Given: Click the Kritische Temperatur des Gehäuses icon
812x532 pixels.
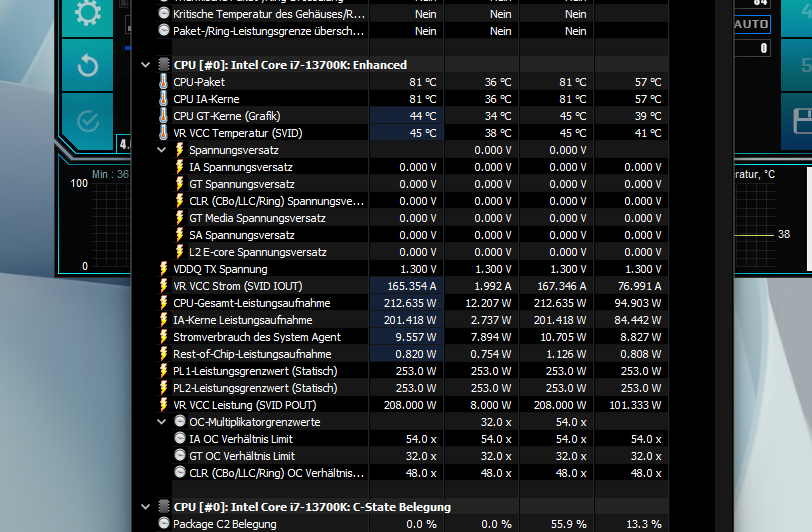Looking at the screenshot, I should click(x=164, y=13).
